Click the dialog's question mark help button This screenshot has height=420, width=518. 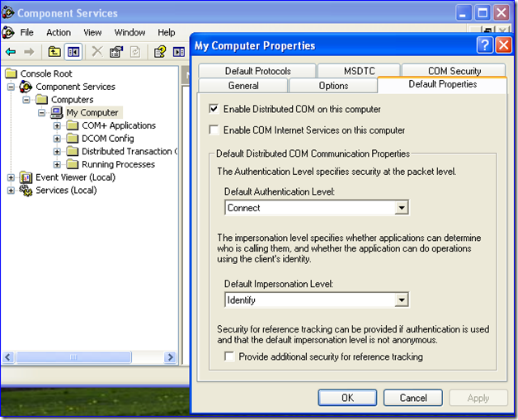pyautogui.click(x=485, y=45)
